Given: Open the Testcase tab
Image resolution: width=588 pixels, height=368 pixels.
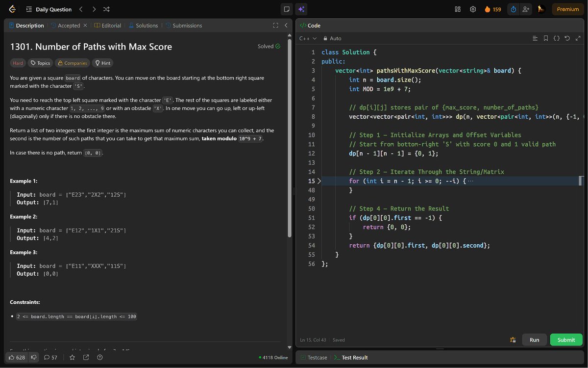Looking at the screenshot, I should [x=314, y=358].
